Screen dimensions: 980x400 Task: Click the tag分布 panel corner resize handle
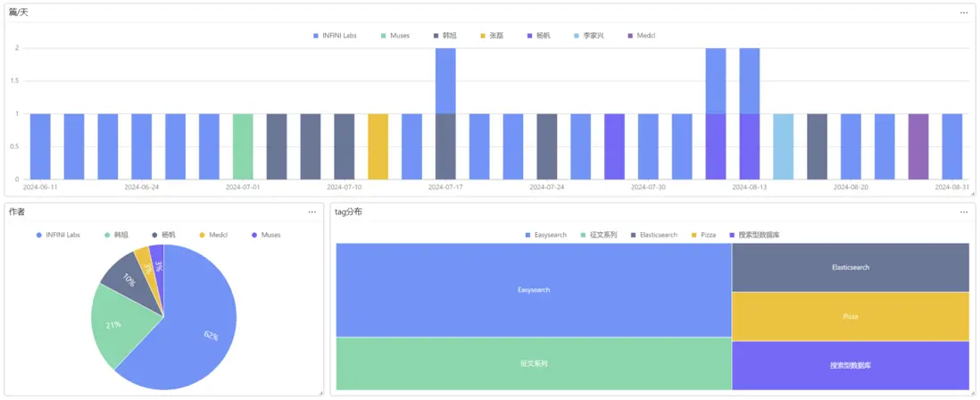pyautogui.click(x=972, y=393)
